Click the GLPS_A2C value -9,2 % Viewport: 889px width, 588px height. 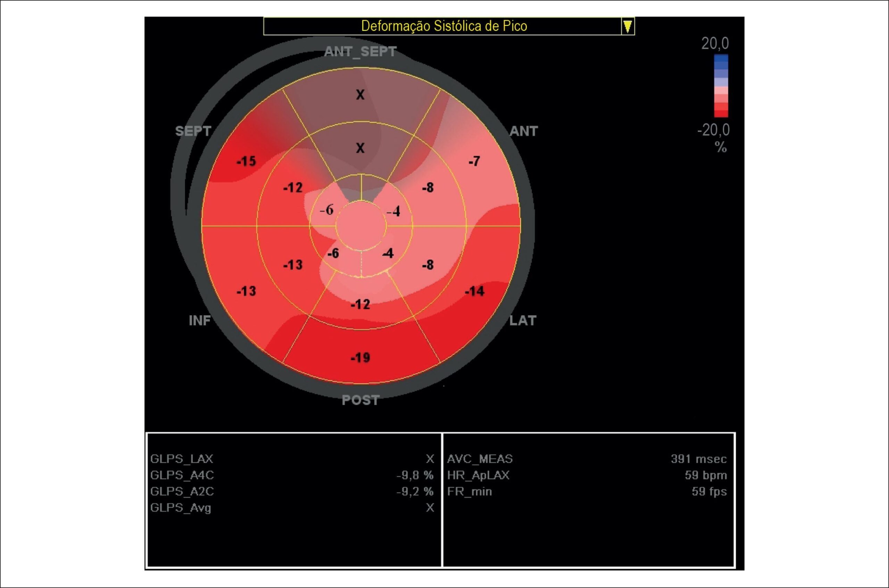coord(415,491)
